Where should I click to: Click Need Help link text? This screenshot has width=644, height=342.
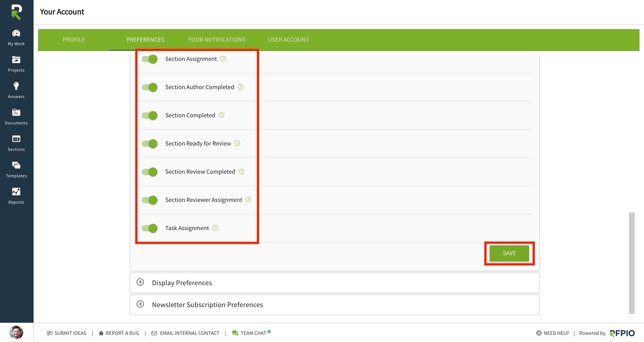pyautogui.click(x=556, y=333)
